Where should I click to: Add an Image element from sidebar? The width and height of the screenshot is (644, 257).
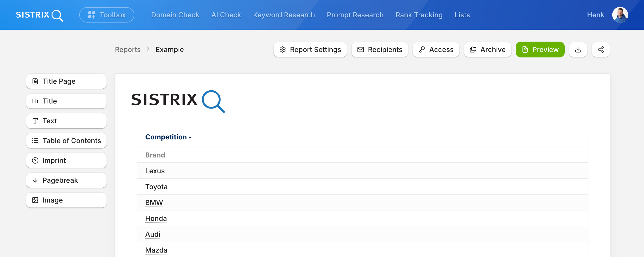coord(66,200)
